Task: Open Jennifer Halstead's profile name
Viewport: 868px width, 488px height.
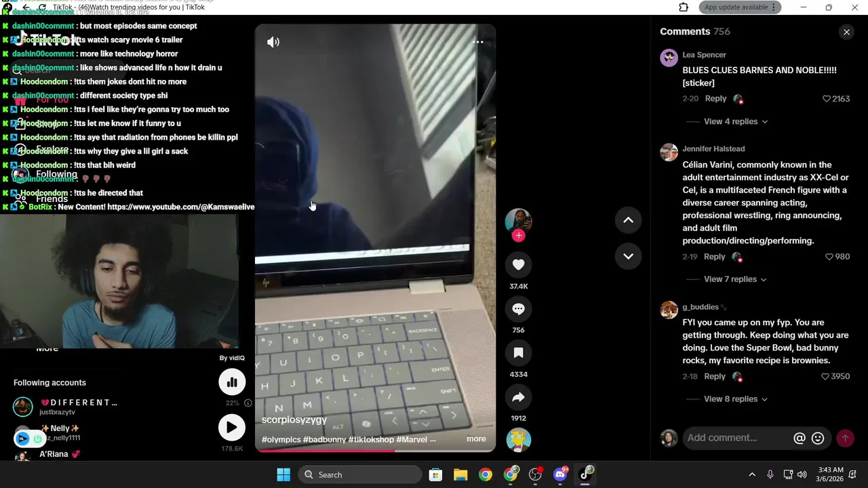Action: (x=713, y=149)
